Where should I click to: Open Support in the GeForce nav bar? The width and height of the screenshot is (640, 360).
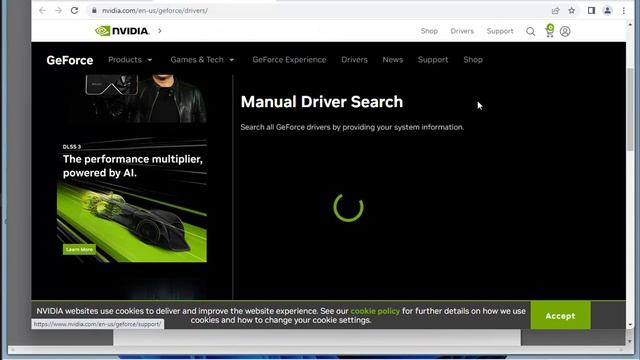pos(433,60)
